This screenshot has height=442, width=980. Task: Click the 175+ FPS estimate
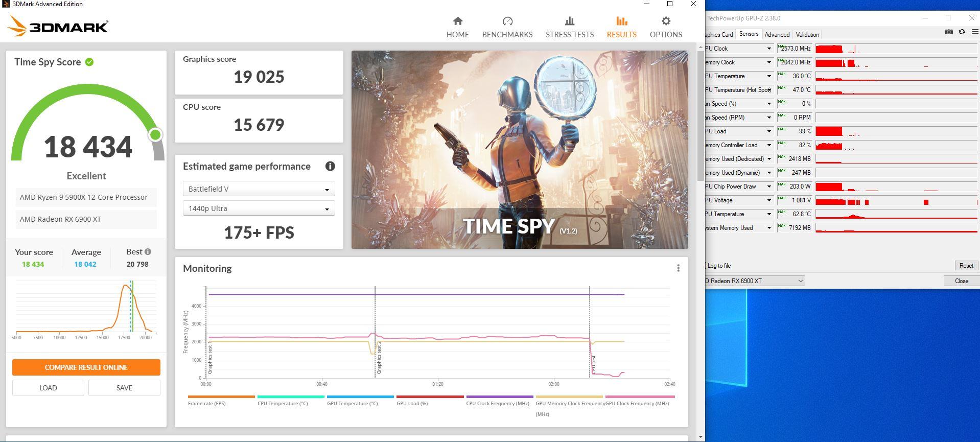(259, 233)
